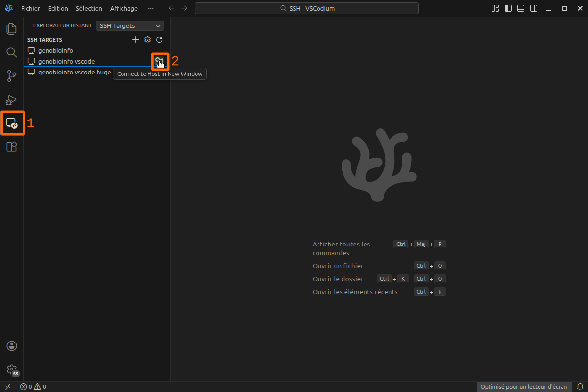Click the SSH - VSCodium command center search box
Viewport: 588px width, 392px height.
click(307, 8)
